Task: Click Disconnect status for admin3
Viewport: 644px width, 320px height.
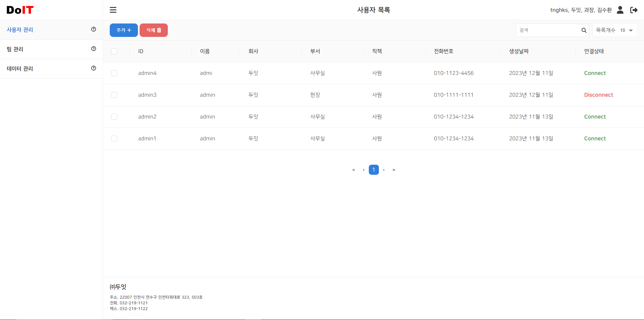Action: point(598,95)
